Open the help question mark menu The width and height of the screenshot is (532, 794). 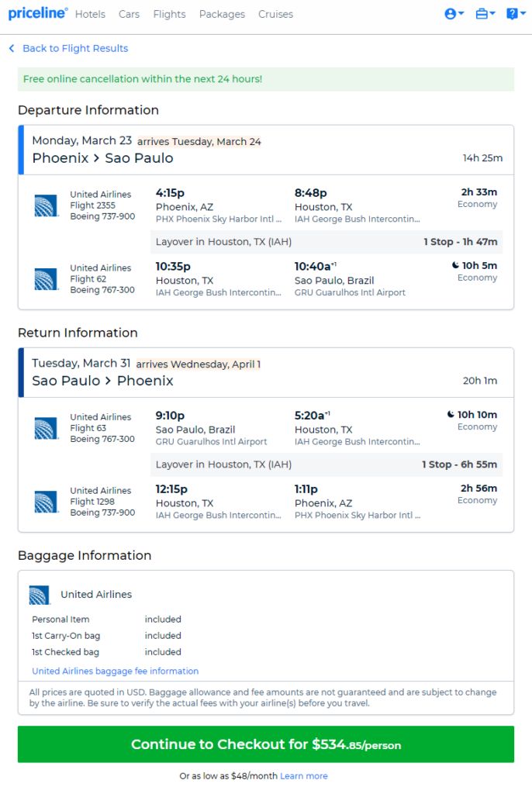click(x=516, y=14)
